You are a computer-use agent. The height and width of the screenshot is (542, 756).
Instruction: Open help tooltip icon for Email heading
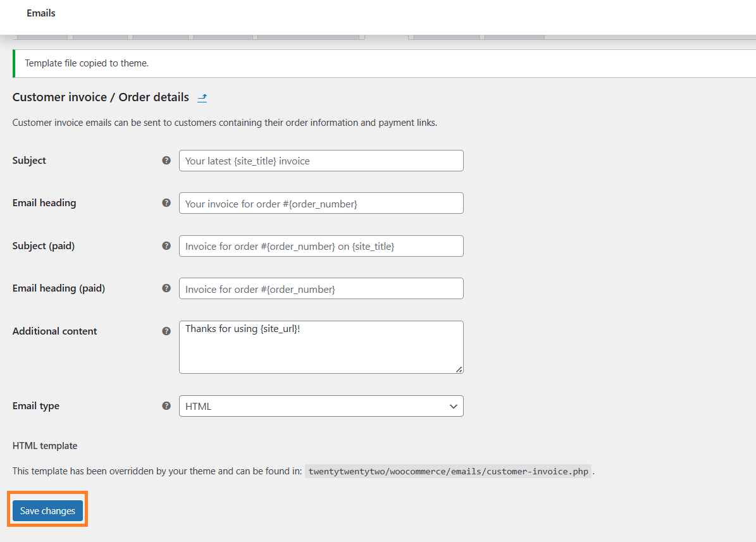(x=166, y=203)
